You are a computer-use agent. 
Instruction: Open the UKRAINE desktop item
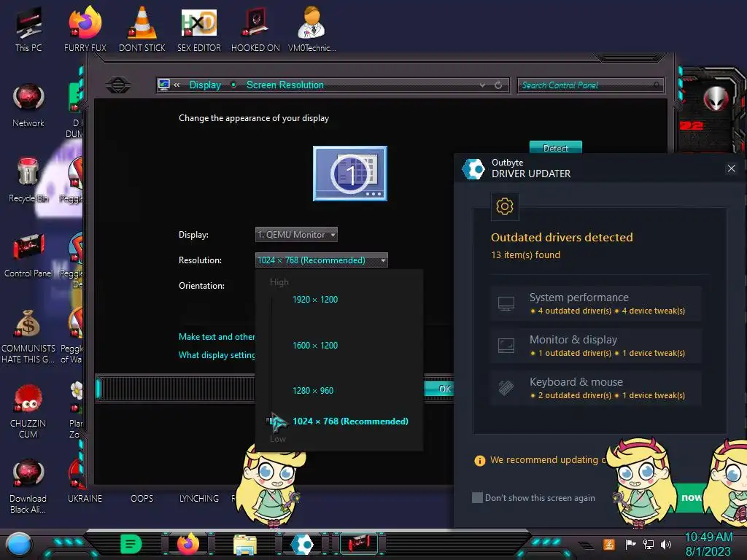[x=85, y=498]
